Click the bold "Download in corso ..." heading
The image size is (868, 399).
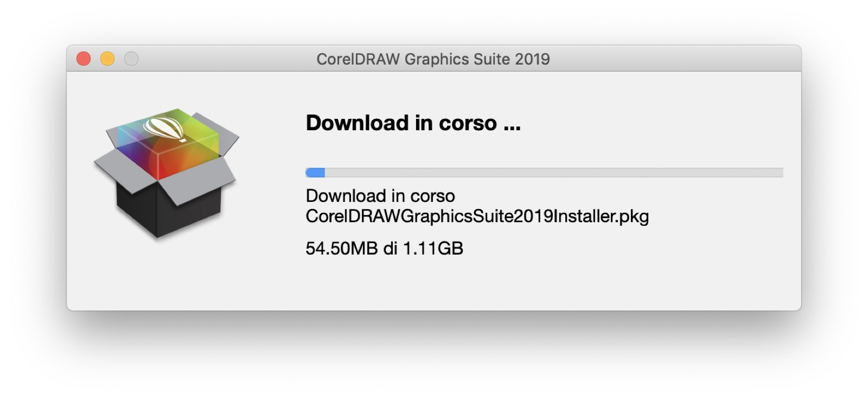click(x=413, y=123)
